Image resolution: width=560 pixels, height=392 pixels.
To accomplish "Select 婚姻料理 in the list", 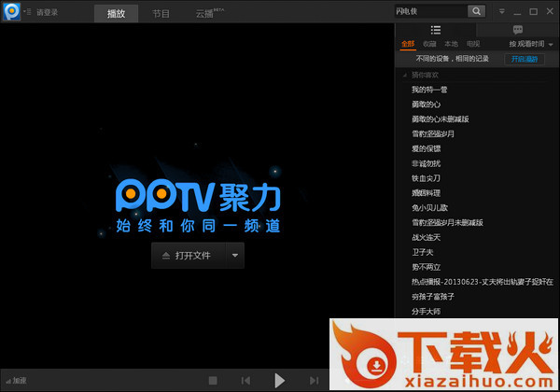I will pos(427,193).
